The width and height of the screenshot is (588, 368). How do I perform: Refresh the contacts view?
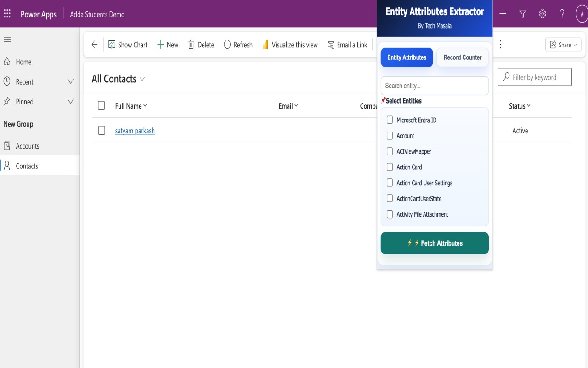click(238, 45)
